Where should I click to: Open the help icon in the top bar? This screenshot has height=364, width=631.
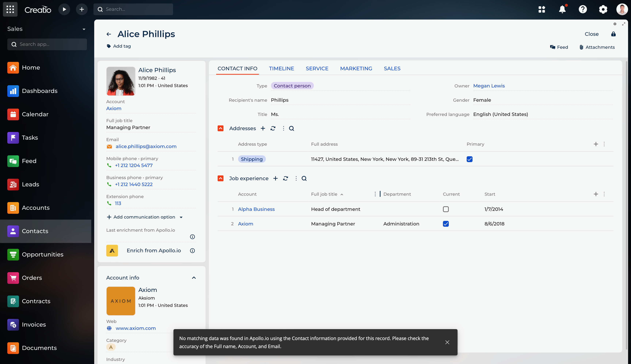tap(583, 9)
